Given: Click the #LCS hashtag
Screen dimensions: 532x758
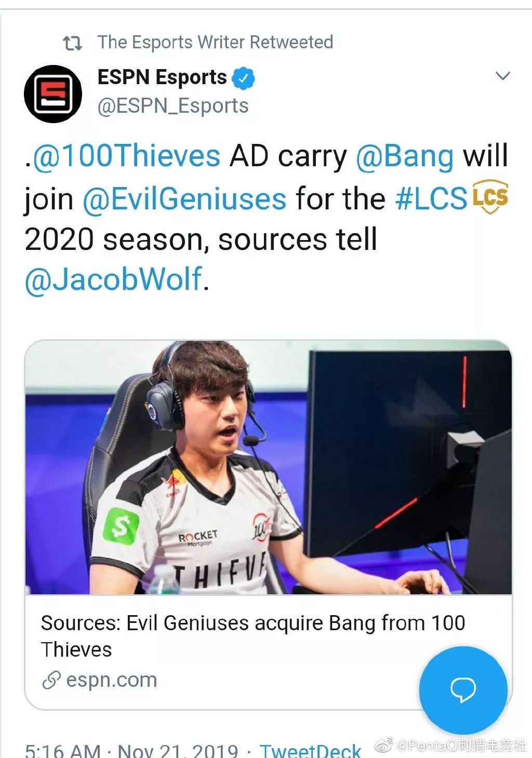Looking at the screenshot, I should (x=431, y=199).
